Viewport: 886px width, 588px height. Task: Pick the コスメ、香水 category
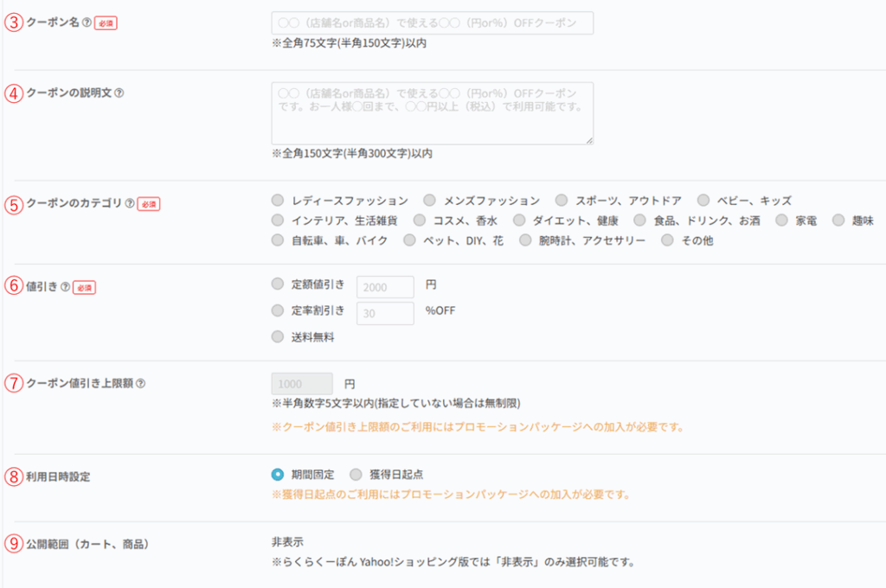coord(420,220)
